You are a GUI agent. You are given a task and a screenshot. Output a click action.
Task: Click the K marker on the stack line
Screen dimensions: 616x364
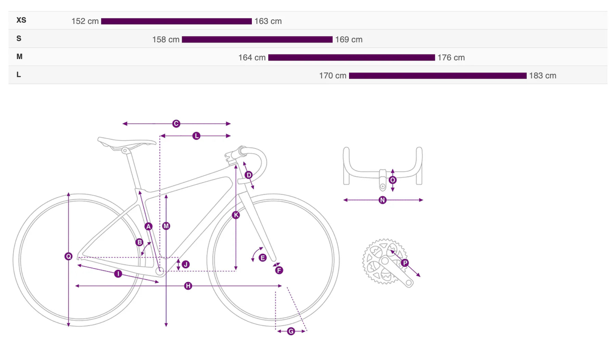point(236,215)
